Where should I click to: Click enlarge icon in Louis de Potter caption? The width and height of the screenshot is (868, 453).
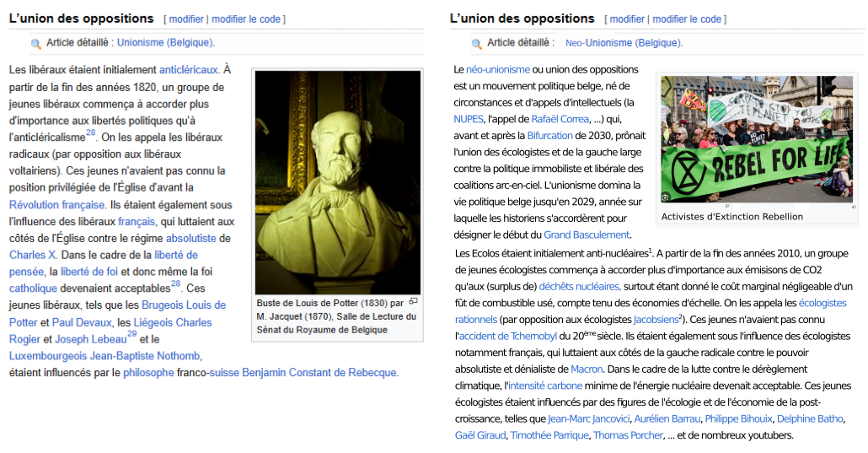(413, 302)
